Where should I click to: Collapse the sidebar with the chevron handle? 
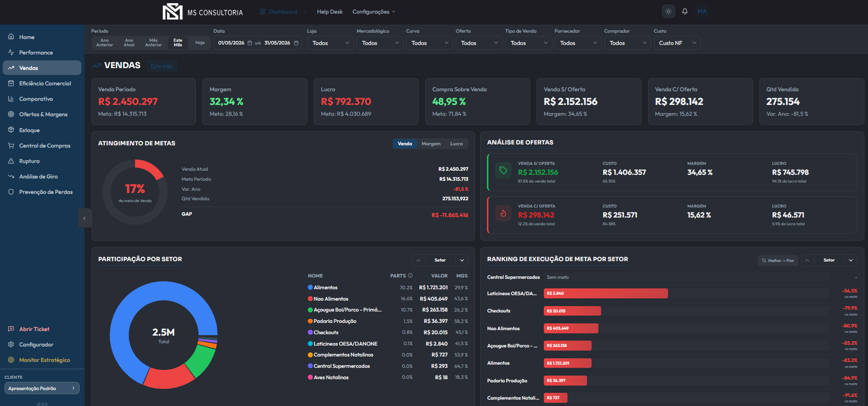tap(85, 218)
